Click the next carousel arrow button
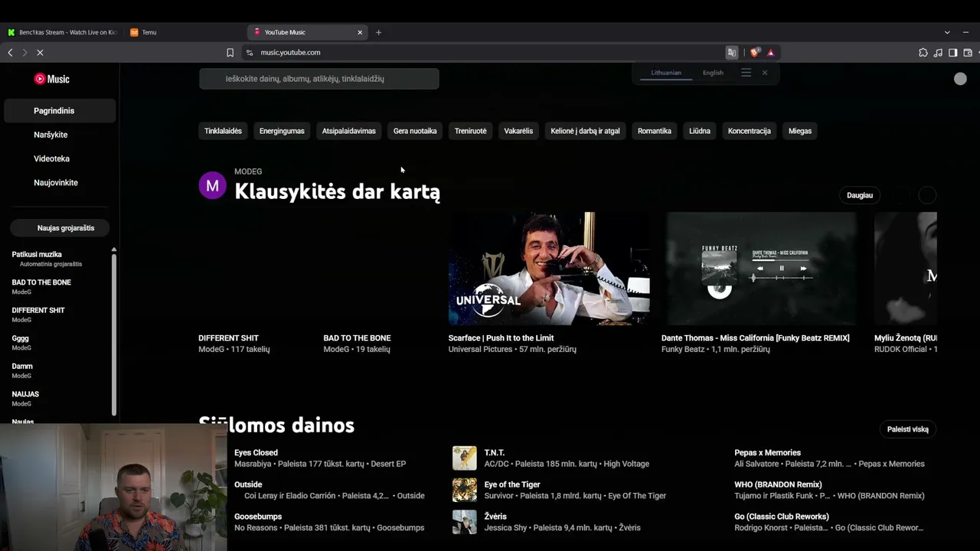The height and width of the screenshot is (551, 980). (927, 195)
